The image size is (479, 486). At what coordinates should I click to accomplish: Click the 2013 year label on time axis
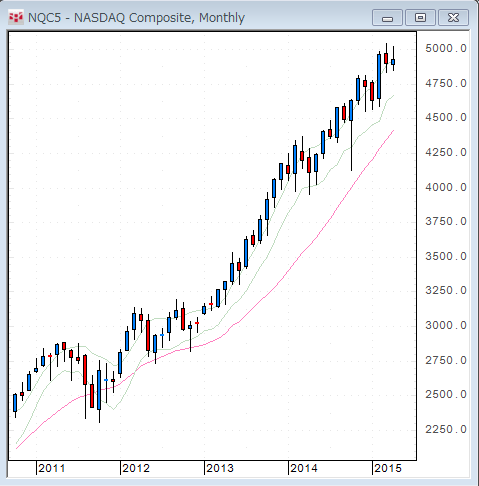click(220, 468)
